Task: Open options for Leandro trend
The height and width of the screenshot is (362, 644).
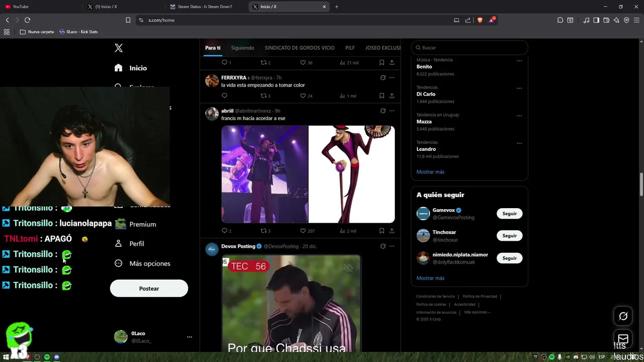Action: pyautogui.click(x=519, y=143)
